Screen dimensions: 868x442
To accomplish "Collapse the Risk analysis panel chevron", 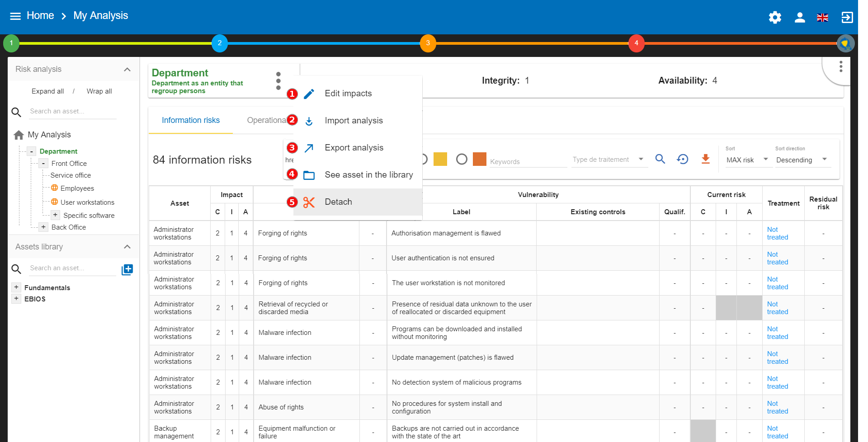I will pyautogui.click(x=127, y=69).
